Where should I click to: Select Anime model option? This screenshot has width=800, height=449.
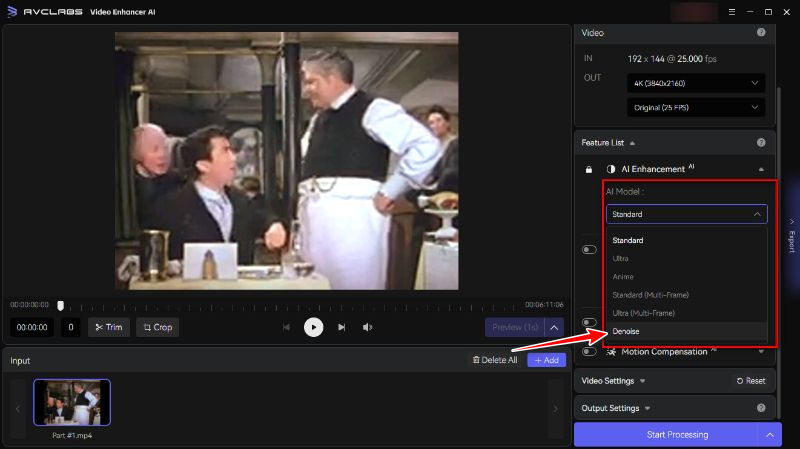[x=686, y=277]
